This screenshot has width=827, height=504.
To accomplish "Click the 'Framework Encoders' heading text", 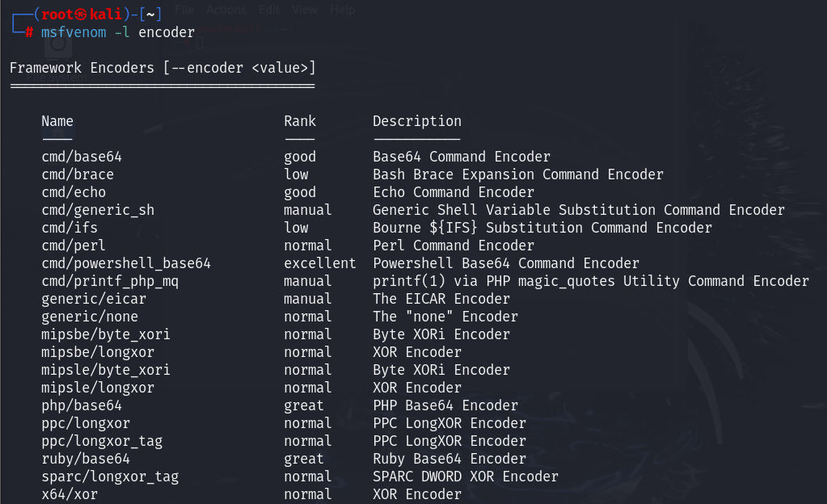I will pos(82,68).
